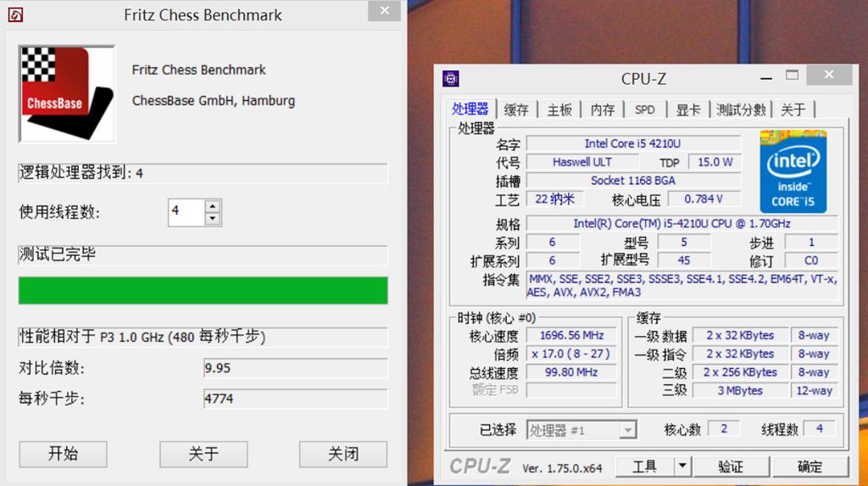The width and height of the screenshot is (868, 486).
Task: Click the 确定 button
Action: coord(810,466)
